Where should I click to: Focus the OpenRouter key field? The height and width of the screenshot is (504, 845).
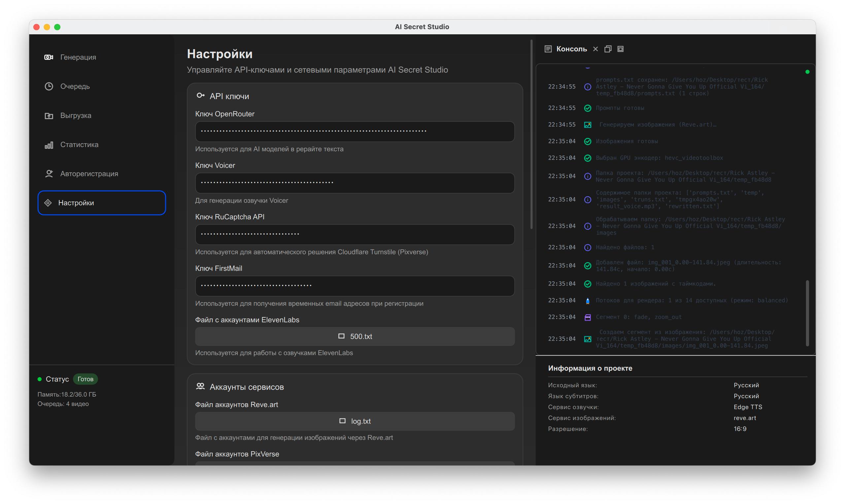[x=355, y=131]
